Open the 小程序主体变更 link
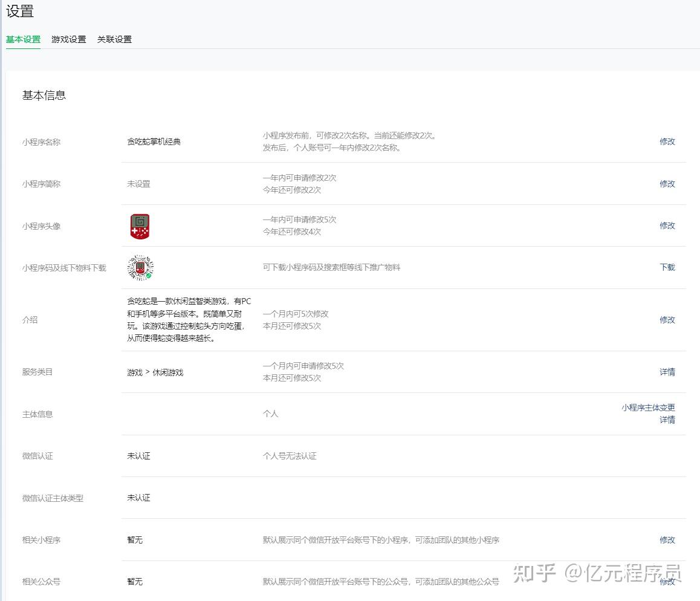The width and height of the screenshot is (700, 601). (648, 408)
